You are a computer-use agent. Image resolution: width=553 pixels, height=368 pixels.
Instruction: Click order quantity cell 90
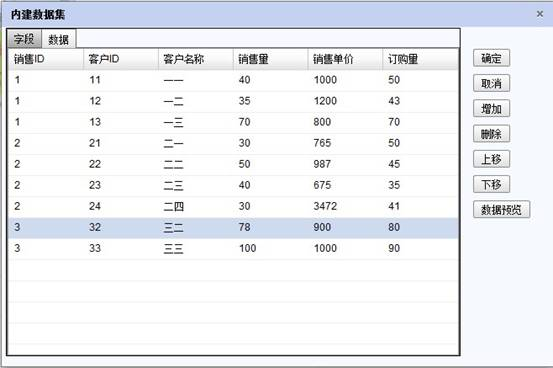pos(420,248)
